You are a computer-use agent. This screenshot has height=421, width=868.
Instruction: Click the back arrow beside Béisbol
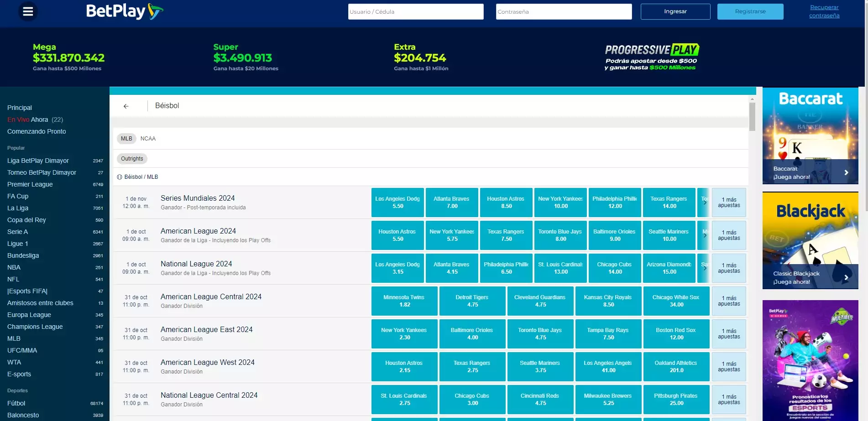coord(126,106)
